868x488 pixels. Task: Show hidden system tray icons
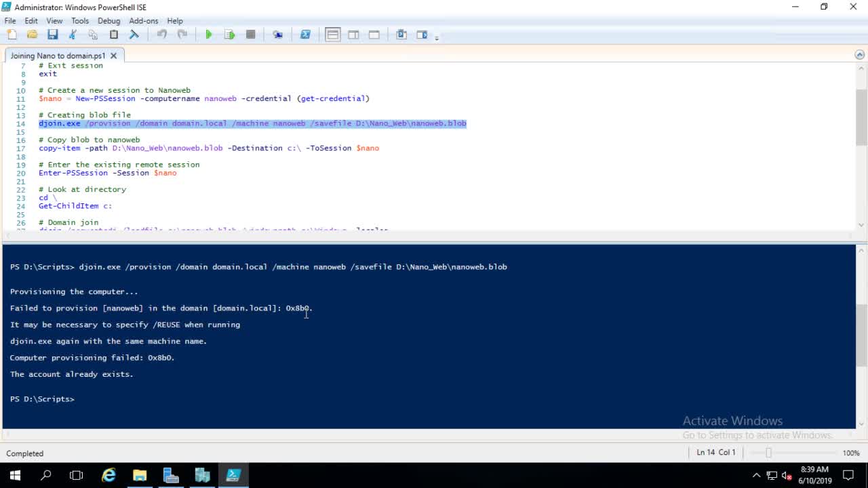(x=757, y=475)
